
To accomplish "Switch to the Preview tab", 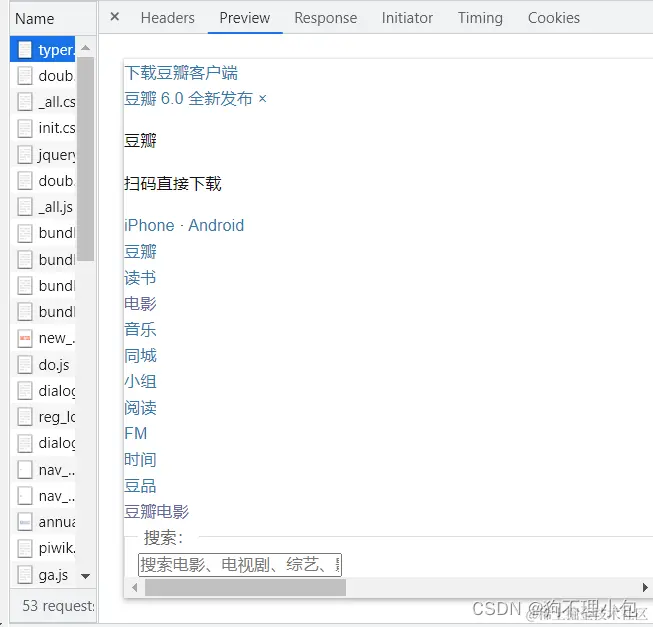I will 245,18.
